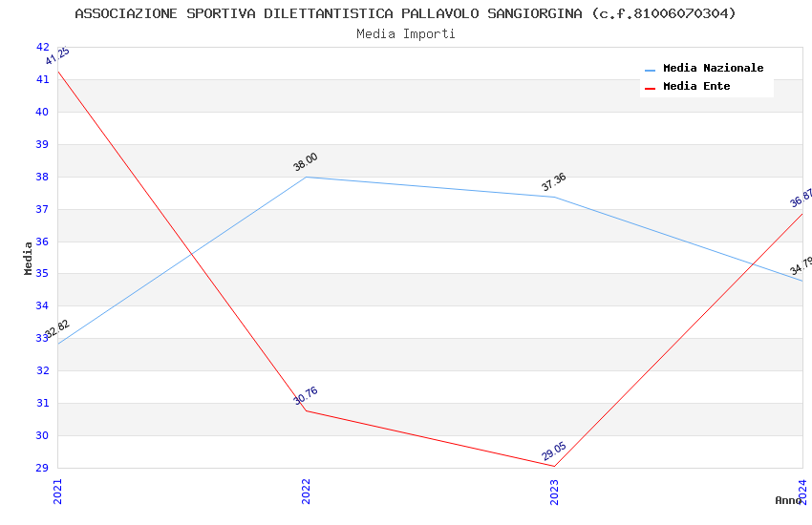This screenshot has height=525, width=812.
Task: Click the Media Importi subtitle
Action: point(405,34)
